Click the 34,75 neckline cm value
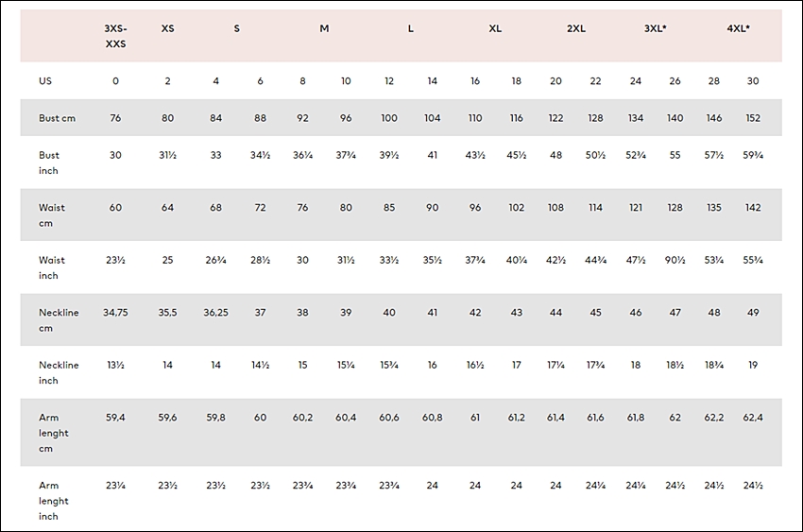Image resolution: width=803 pixels, height=532 pixels. coord(115,313)
